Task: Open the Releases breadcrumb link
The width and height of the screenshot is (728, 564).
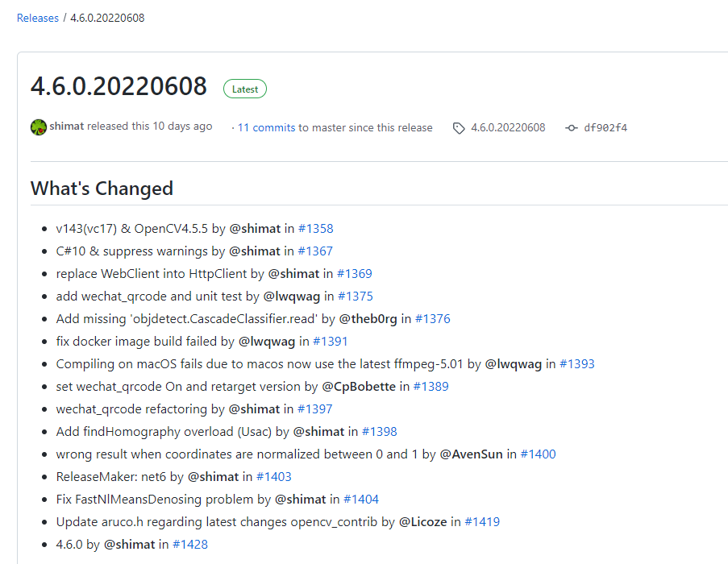Action: click(x=38, y=18)
